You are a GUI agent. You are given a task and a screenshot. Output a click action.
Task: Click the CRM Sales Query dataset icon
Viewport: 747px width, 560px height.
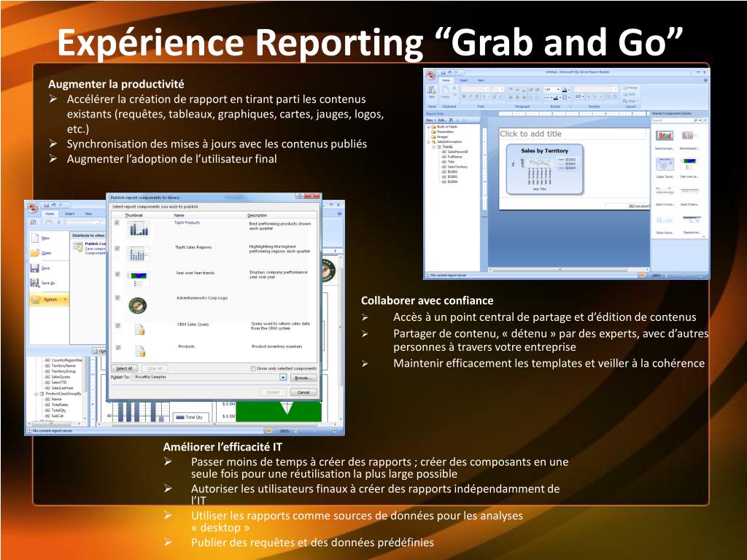[139, 330]
